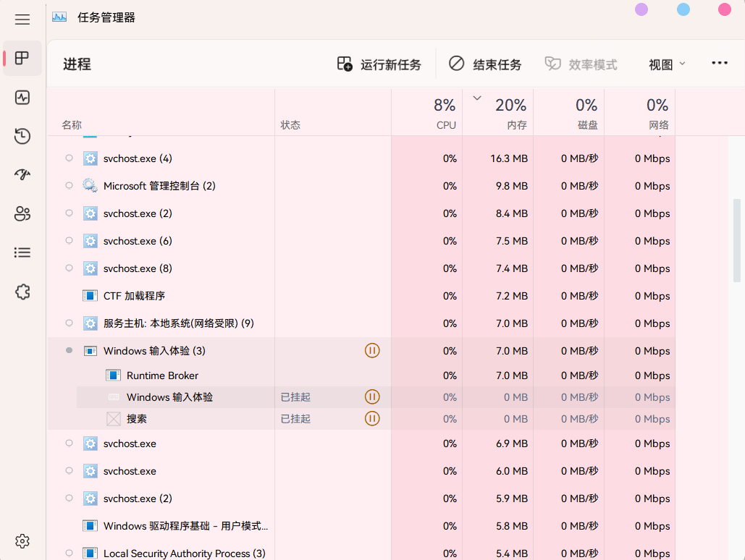Open the Users page in sidebar
Viewport: 745px width, 560px height.
point(22,213)
